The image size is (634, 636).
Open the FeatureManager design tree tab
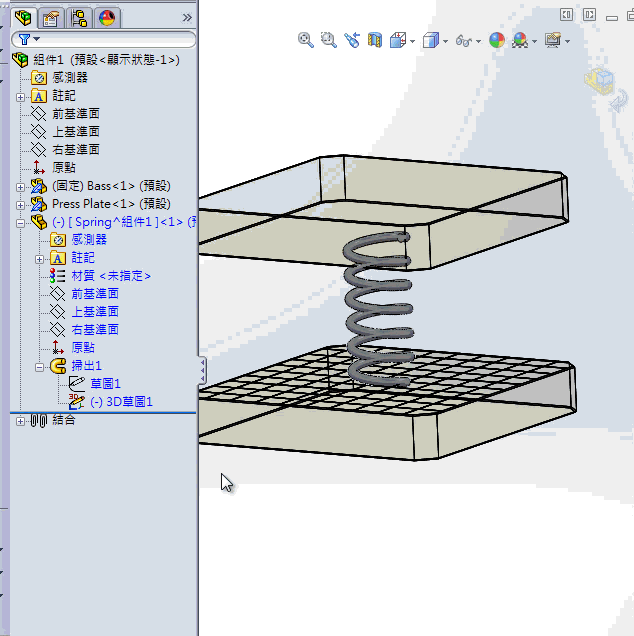tap(24, 18)
